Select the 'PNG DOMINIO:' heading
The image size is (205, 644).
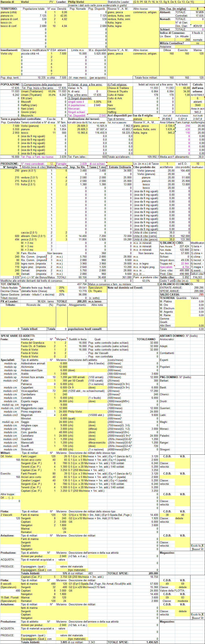click(x=169, y=377)
